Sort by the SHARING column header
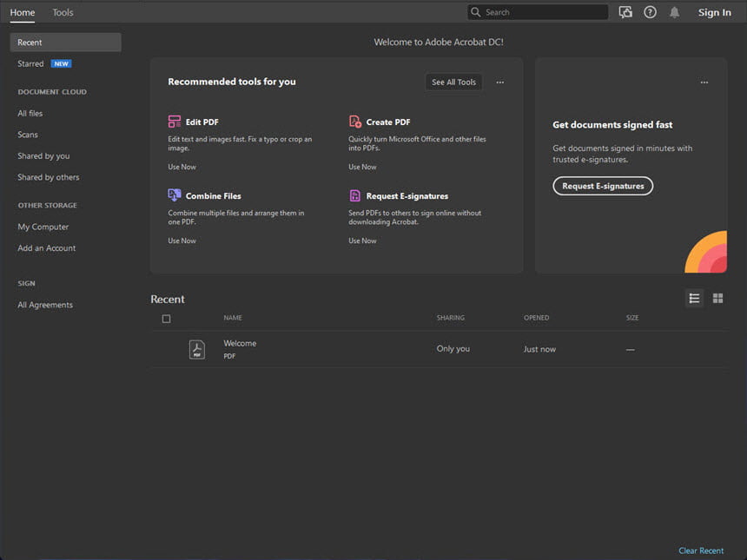 (x=450, y=318)
